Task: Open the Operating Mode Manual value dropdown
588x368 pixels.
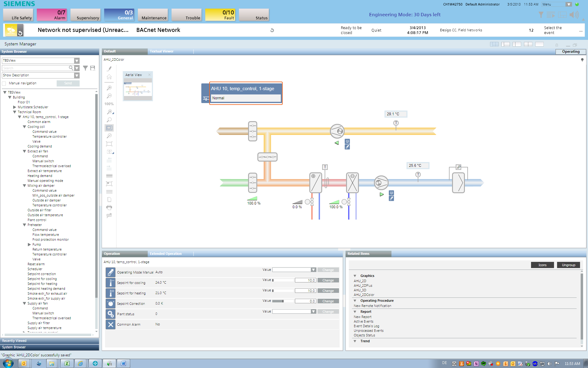Action: tap(313, 270)
